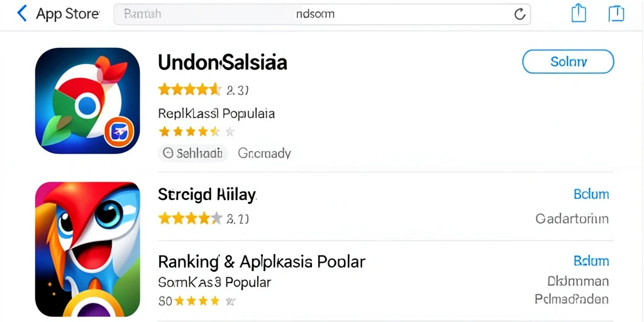Open the bookmark icon at top right
The height and width of the screenshot is (322, 644).
(x=616, y=14)
